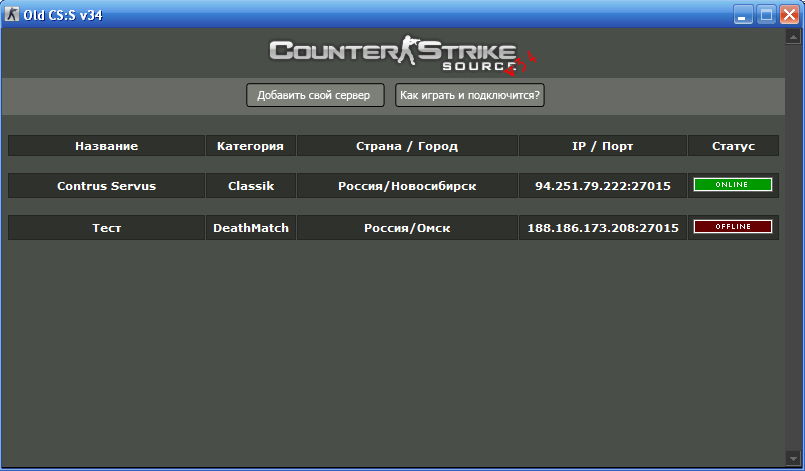Click the scrollbar down arrow
805x471 pixels.
793,458
